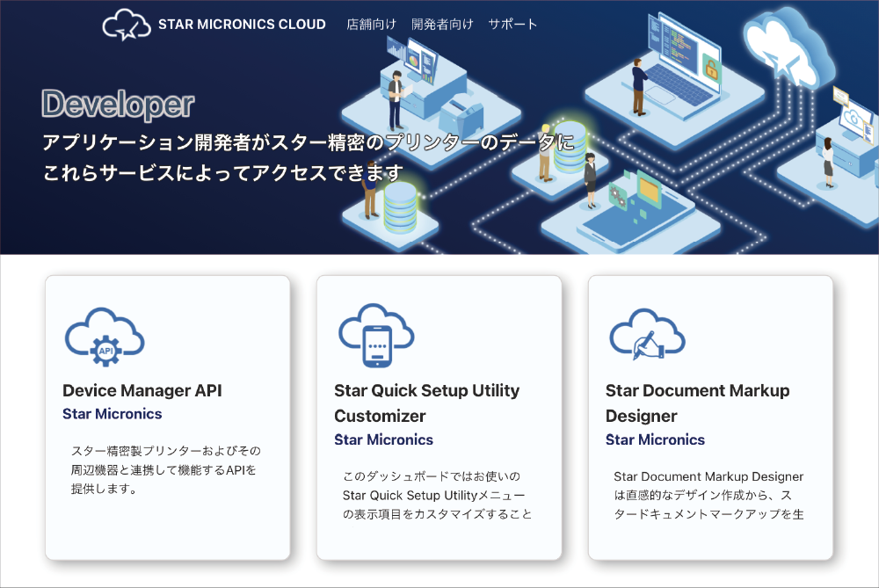Click the STAR MICRONICS CLOUD site title
The height and width of the screenshot is (588, 879).
coord(242,24)
